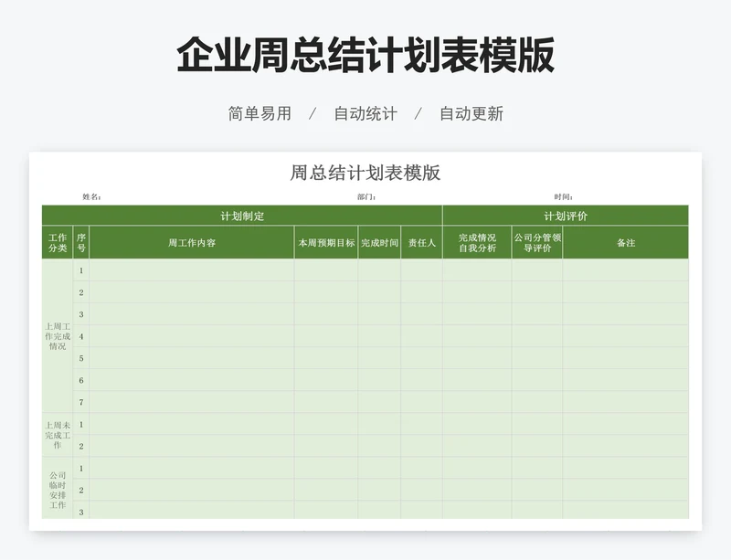Screen dimensions: 731x560
Task: Select the 计划评价 header cell
Action: [x=566, y=216]
